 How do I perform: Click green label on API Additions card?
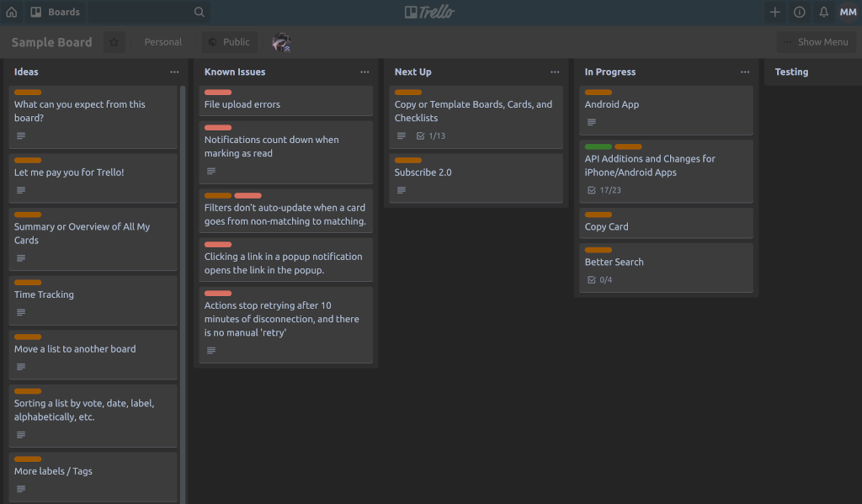click(599, 146)
